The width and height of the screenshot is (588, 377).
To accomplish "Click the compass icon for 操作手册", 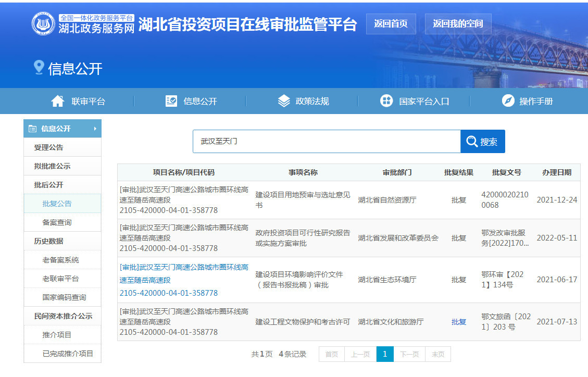I will pyautogui.click(x=508, y=101).
